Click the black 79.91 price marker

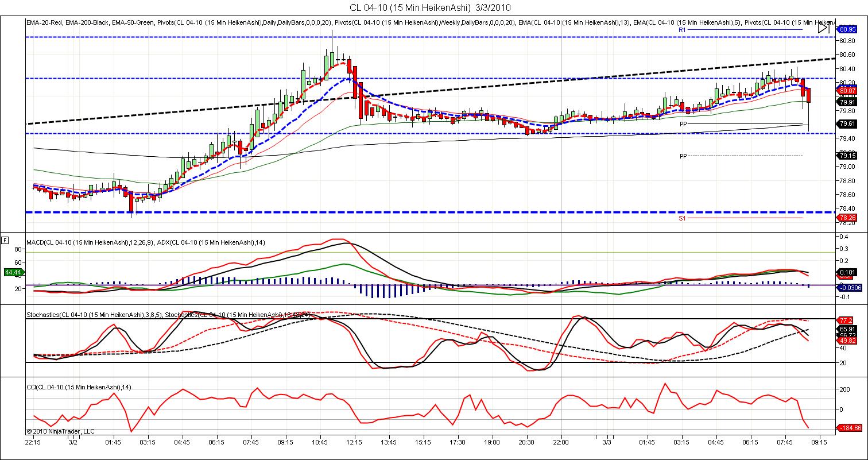click(x=847, y=102)
